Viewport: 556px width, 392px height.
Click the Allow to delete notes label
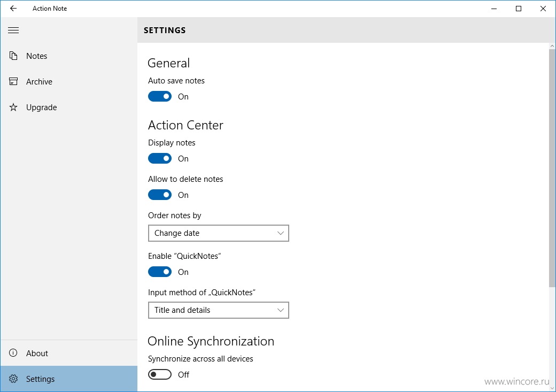pyautogui.click(x=186, y=179)
